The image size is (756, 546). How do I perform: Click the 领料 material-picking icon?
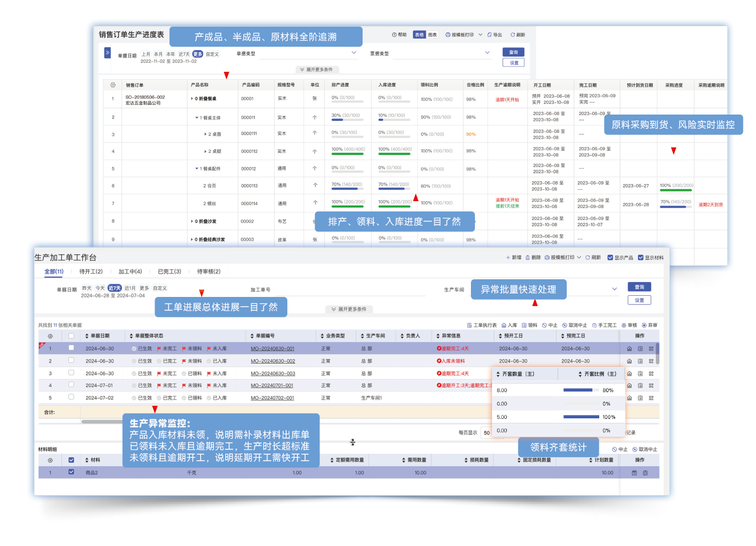[529, 325]
